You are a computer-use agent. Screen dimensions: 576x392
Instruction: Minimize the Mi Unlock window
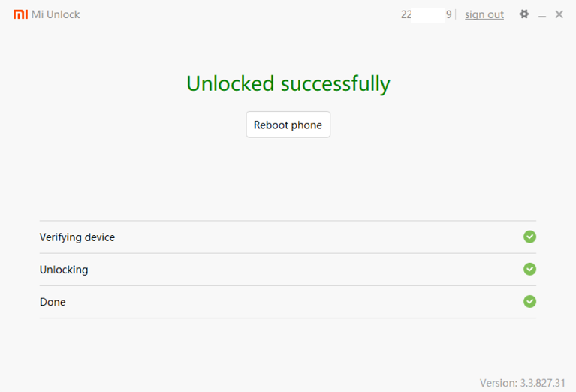pos(542,15)
